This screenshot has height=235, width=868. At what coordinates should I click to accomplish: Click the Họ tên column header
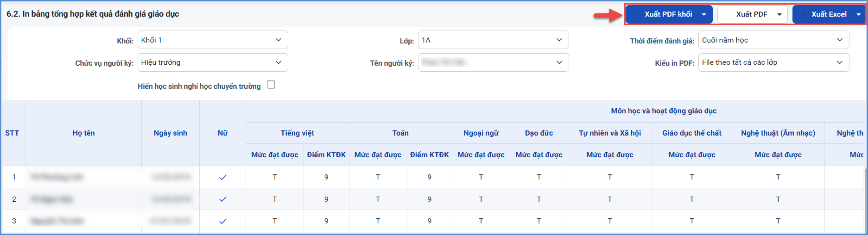point(83,133)
